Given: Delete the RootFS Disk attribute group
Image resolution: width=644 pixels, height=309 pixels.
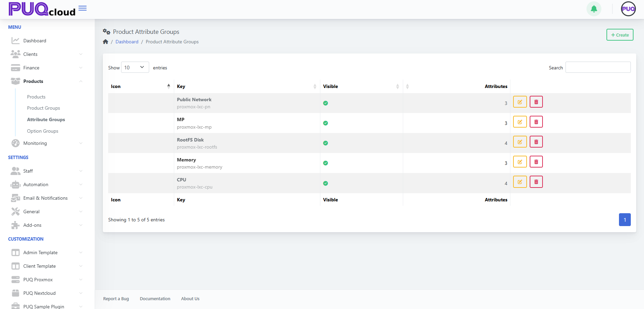Looking at the screenshot, I should 536,142.
